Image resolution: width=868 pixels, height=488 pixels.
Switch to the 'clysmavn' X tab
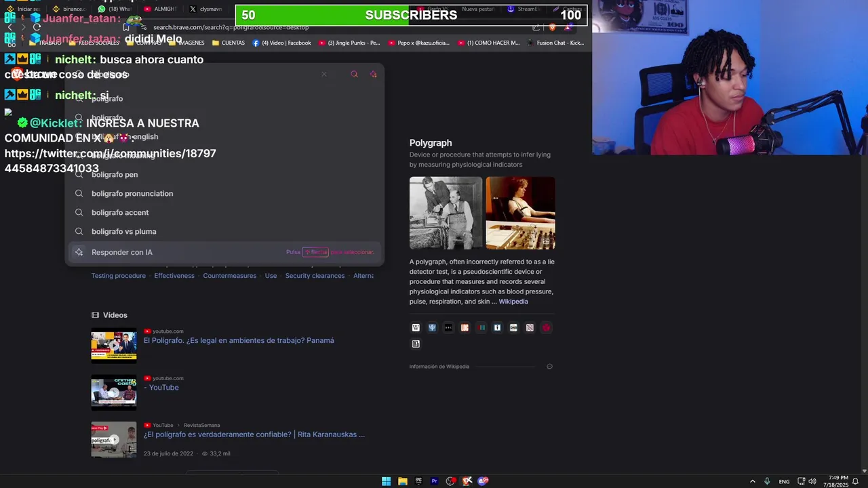(205, 9)
